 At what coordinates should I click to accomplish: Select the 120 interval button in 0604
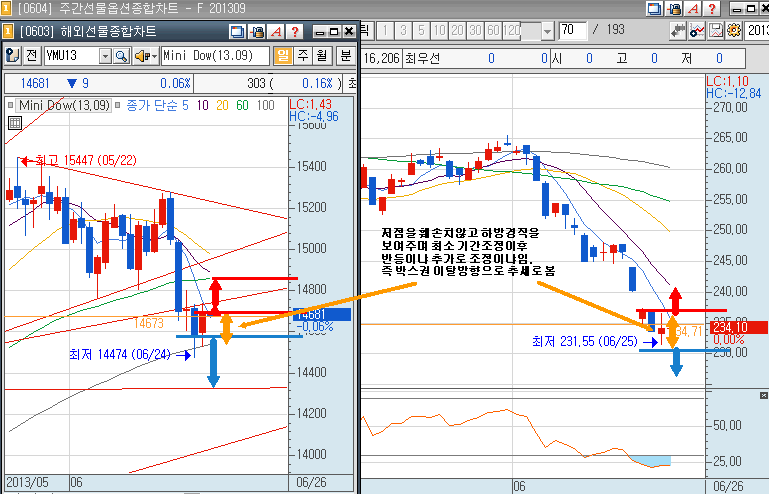[x=512, y=31]
